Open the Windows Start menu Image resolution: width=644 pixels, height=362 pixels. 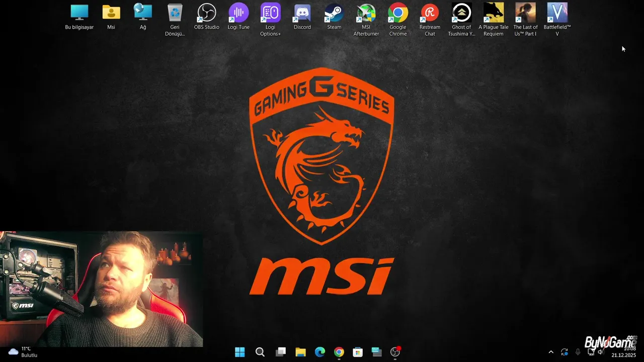click(x=240, y=352)
